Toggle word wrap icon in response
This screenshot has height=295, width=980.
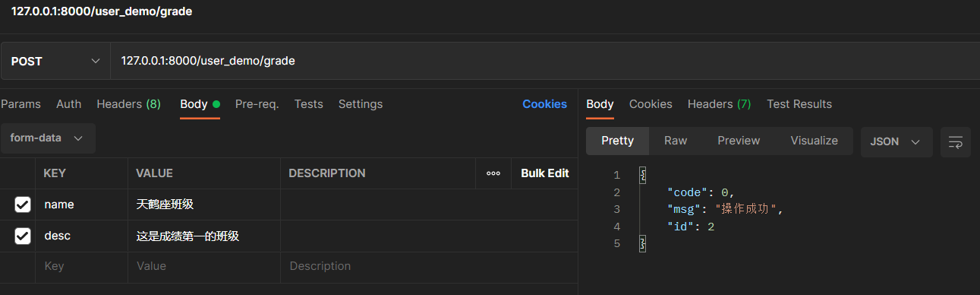(956, 142)
